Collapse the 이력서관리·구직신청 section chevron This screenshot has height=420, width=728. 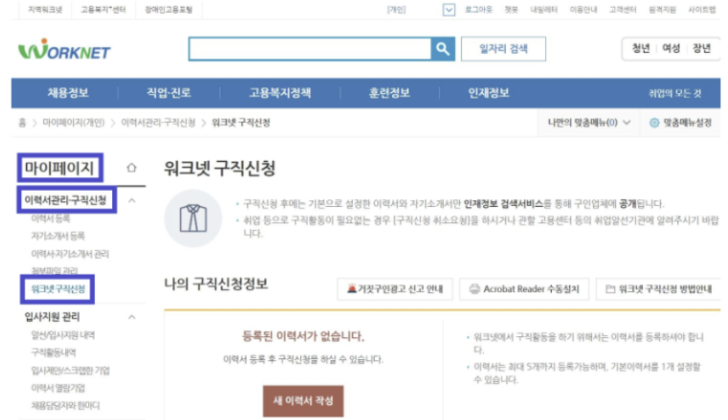(132, 200)
